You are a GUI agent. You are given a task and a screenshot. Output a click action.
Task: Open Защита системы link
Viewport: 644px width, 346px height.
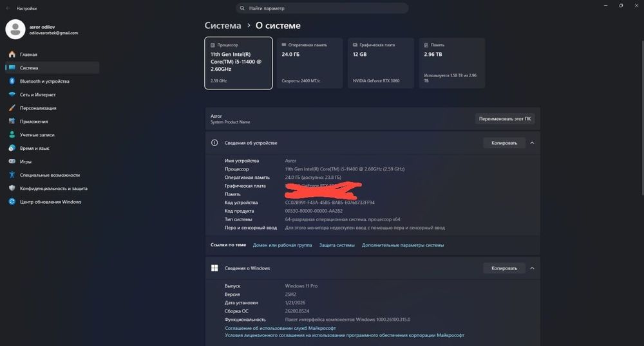point(337,245)
